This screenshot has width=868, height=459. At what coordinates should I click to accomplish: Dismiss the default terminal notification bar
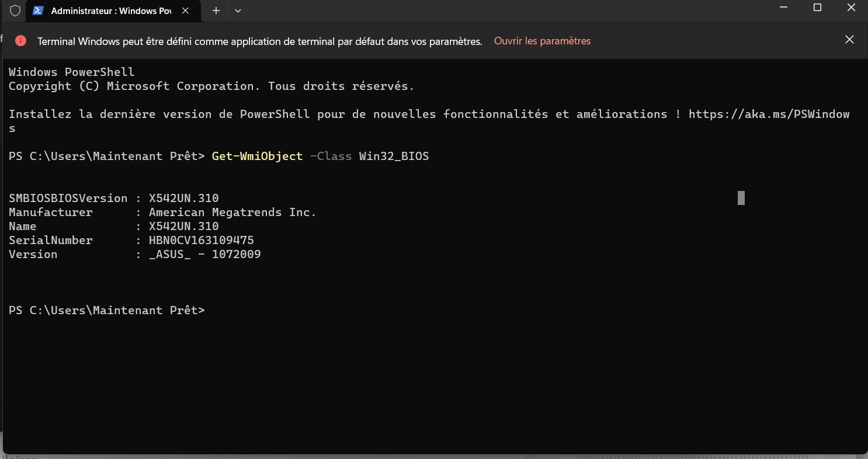tap(849, 40)
